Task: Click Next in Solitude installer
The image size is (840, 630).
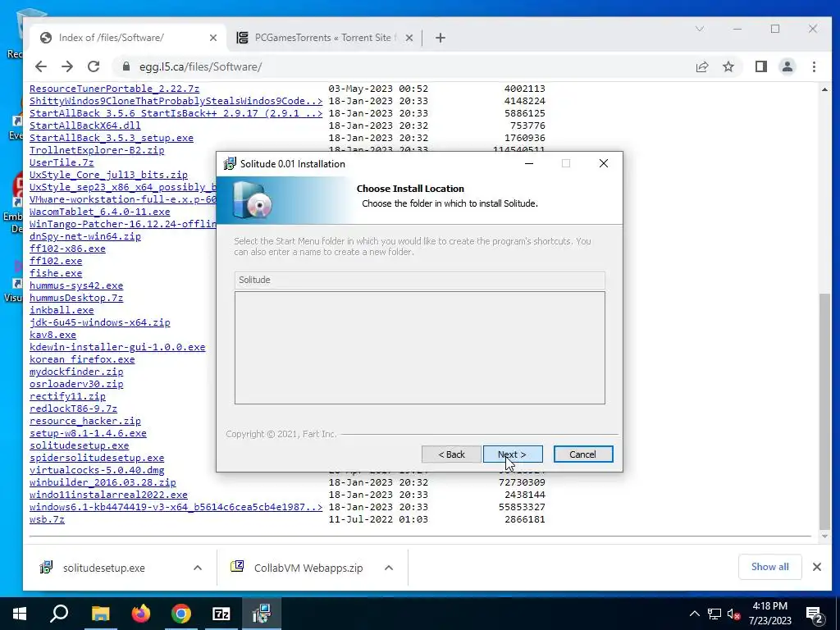Action: click(x=513, y=454)
